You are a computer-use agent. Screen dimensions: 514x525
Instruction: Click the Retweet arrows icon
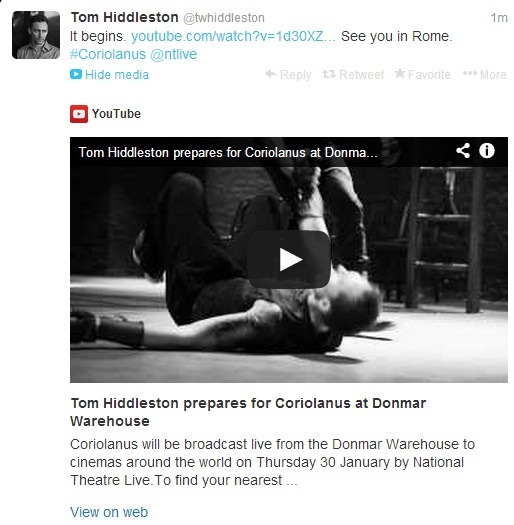point(328,74)
